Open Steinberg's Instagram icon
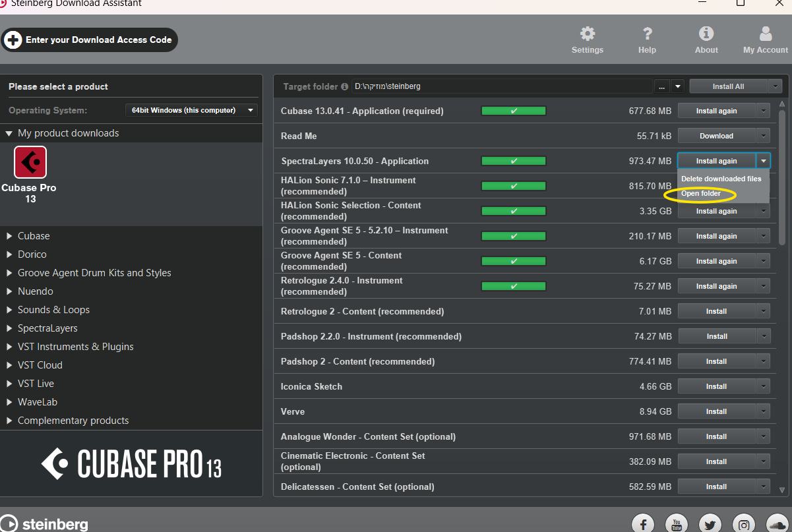 point(744,525)
